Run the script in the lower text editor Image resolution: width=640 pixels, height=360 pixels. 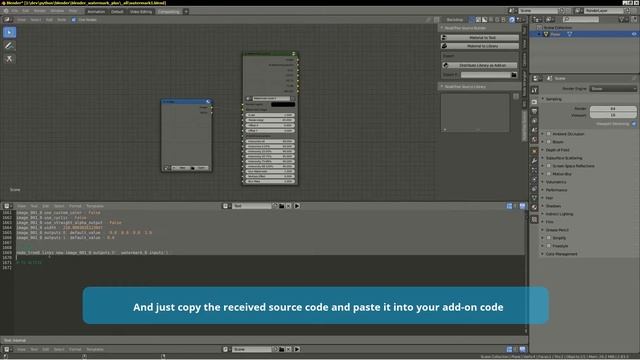point(297,349)
